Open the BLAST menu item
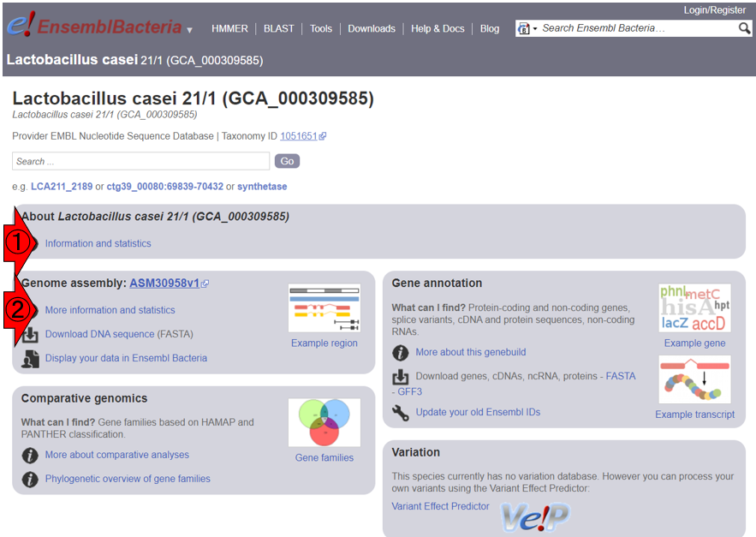This screenshot has height=537, width=756. tap(278, 28)
